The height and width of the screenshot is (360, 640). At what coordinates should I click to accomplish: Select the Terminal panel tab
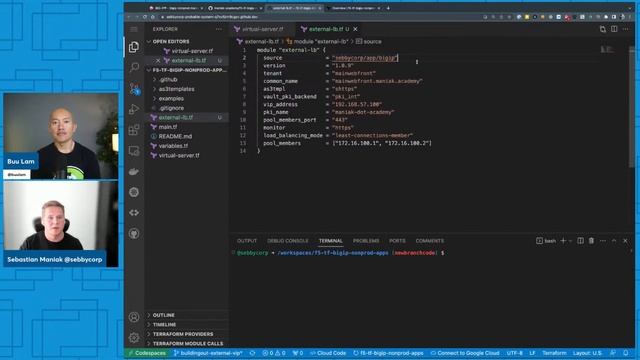coord(331,241)
